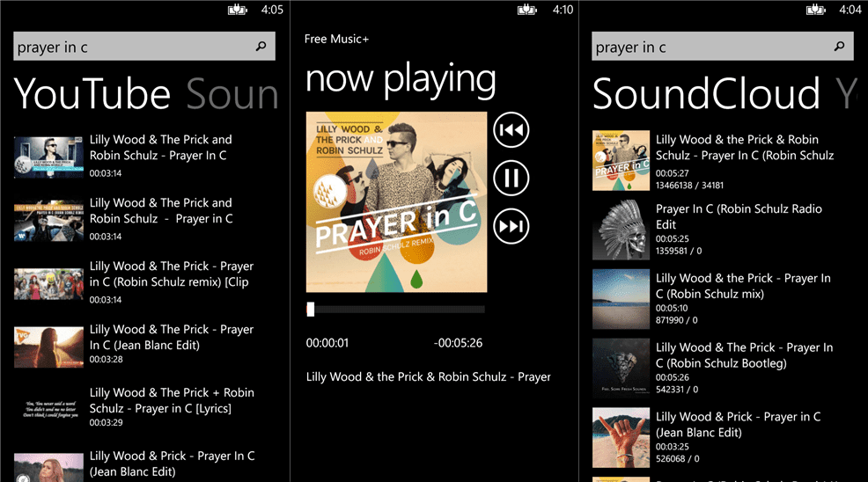Click the battery icon at 4:05 status bar
Image resolution: width=868 pixels, height=482 pixels.
(x=237, y=10)
